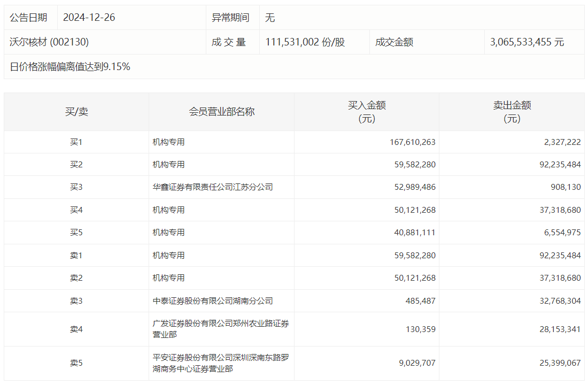Click the stock name 沃尔核材 (002130)
This screenshot has width=588, height=385.
coord(49,42)
